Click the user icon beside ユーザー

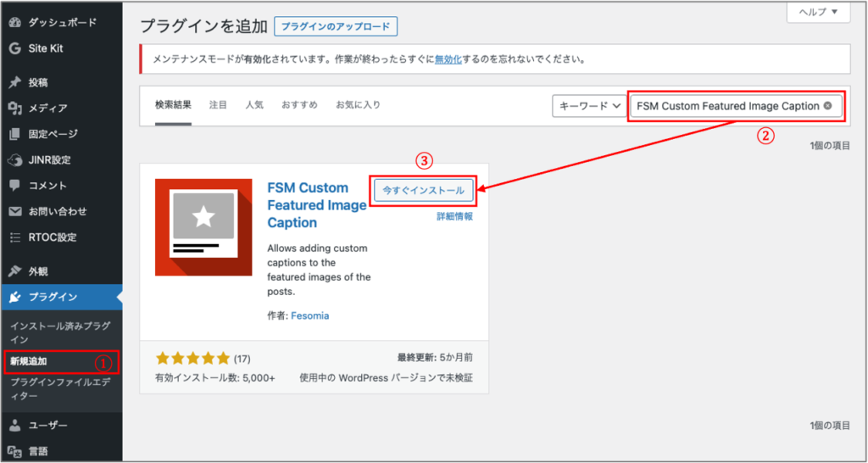[15, 426]
